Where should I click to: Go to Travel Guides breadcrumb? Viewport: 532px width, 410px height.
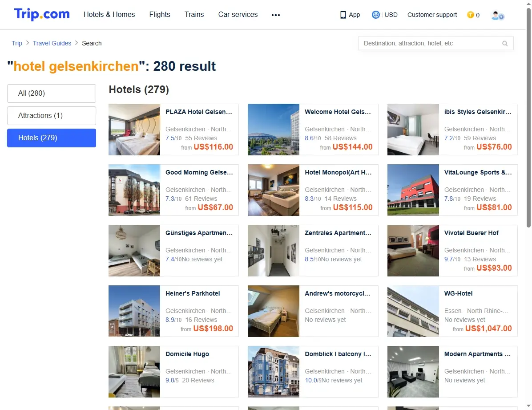(x=52, y=43)
